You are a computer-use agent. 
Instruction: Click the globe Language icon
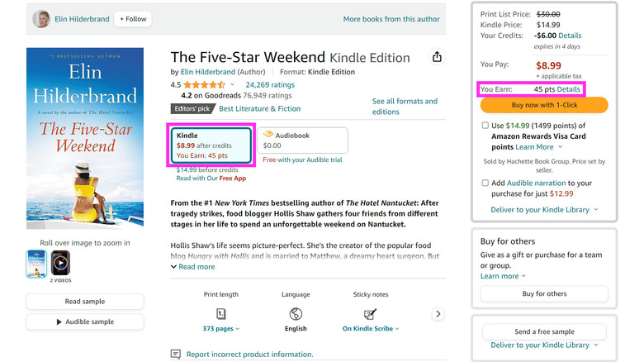[x=296, y=314]
